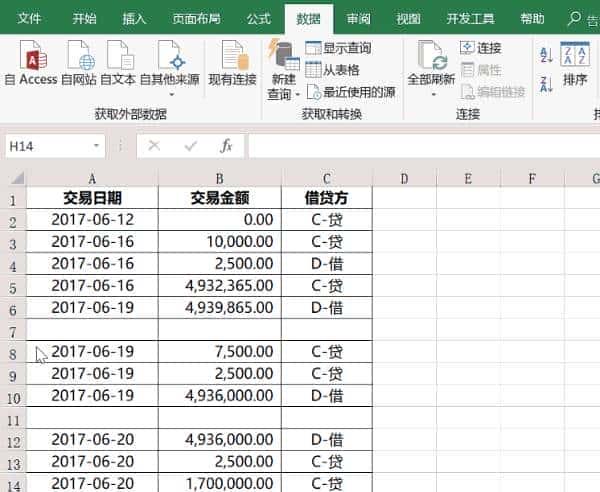This screenshot has width=600, height=492.
Task: Click the Name Box showing H14
Action: point(48,146)
